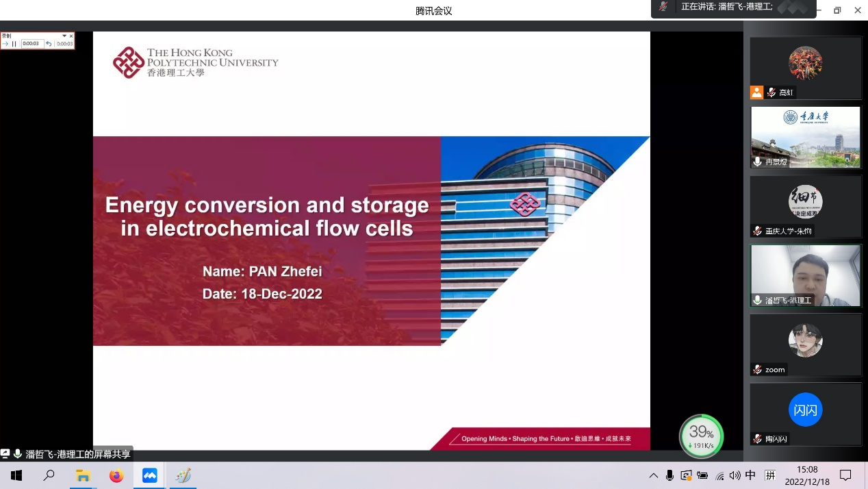Launch Firefox from the taskbar
This screenshot has height=489, width=868.
click(116, 475)
